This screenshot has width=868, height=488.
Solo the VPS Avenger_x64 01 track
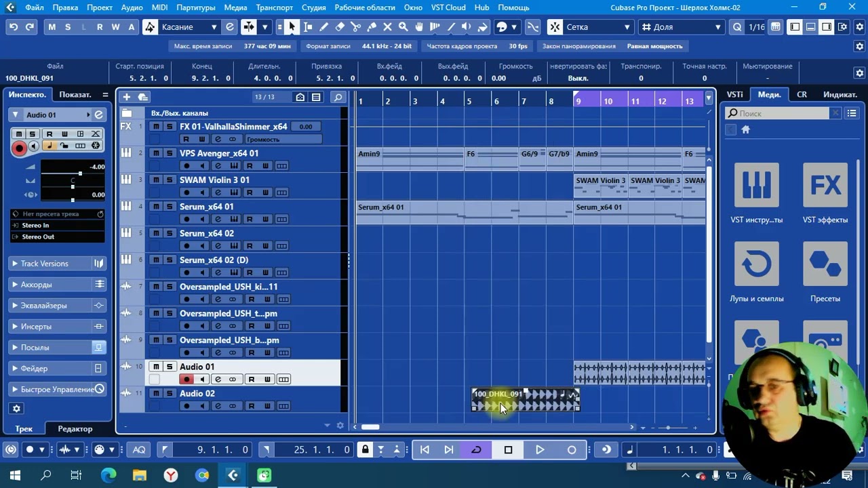tap(170, 153)
